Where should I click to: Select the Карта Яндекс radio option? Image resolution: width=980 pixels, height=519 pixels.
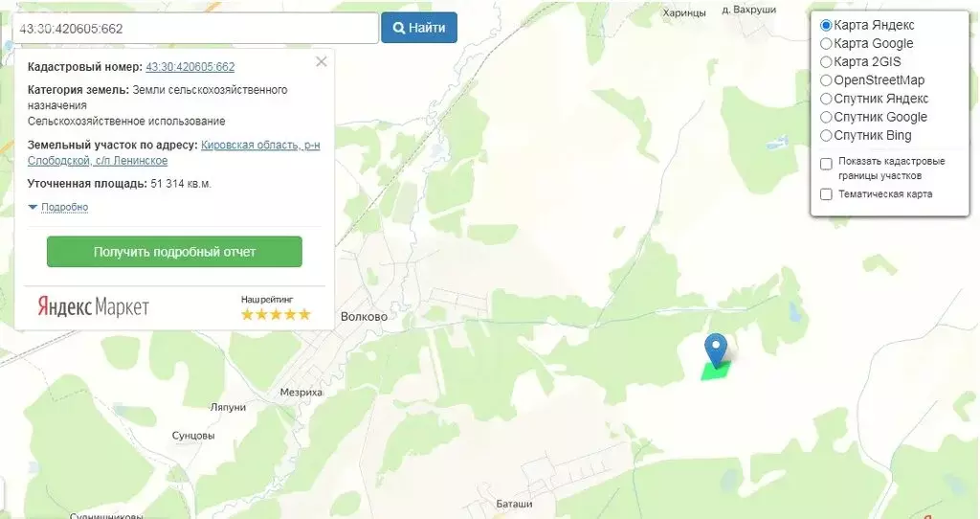(826, 25)
